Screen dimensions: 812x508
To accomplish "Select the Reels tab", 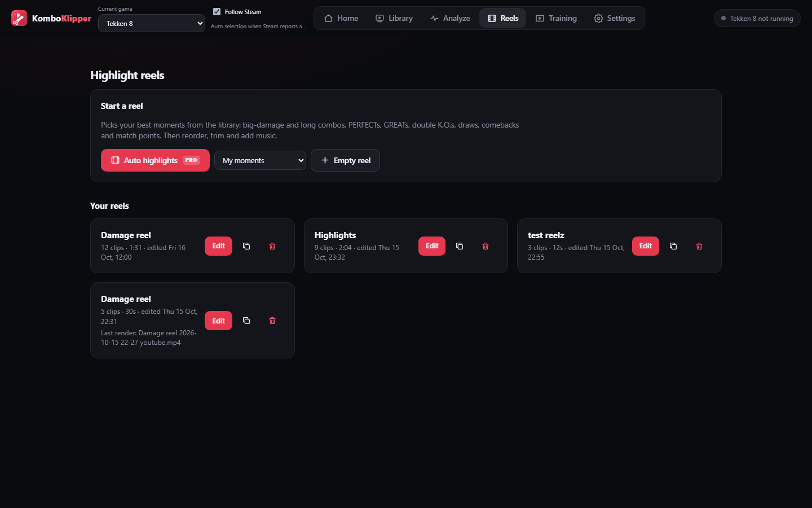I will click(x=503, y=18).
